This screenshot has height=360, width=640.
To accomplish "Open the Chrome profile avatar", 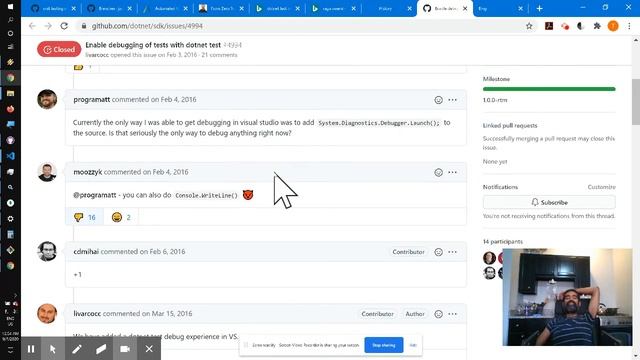I will click(613, 26).
